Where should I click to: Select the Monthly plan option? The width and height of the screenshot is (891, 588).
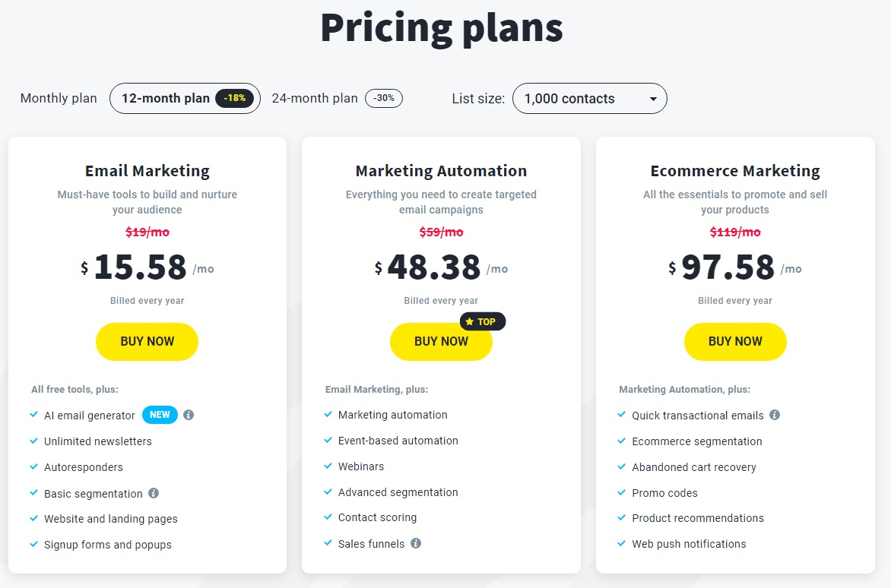click(59, 98)
